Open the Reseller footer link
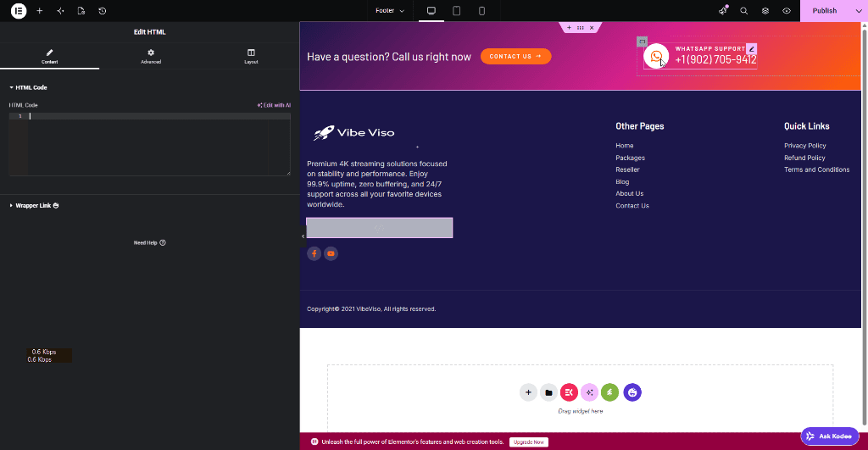This screenshot has width=868, height=450. [627, 170]
